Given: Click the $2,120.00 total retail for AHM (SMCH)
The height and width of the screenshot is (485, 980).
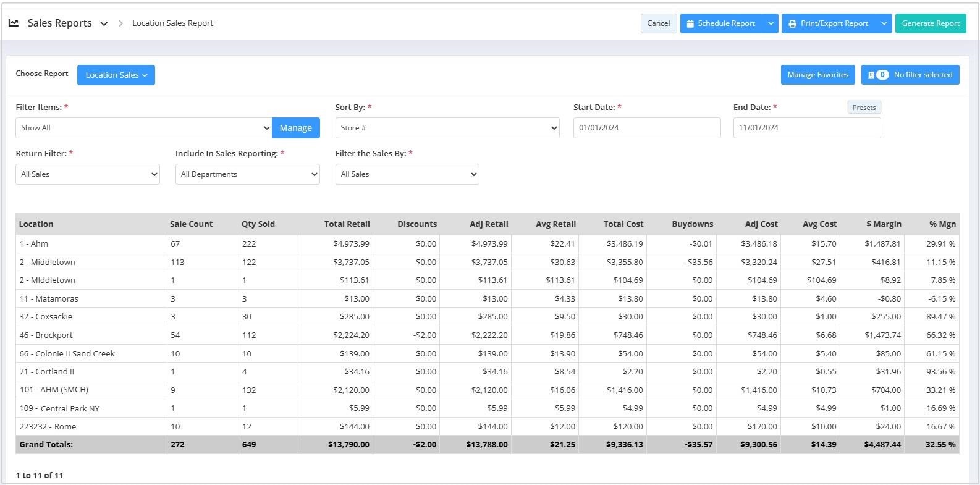Looking at the screenshot, I should pos(351,390).
